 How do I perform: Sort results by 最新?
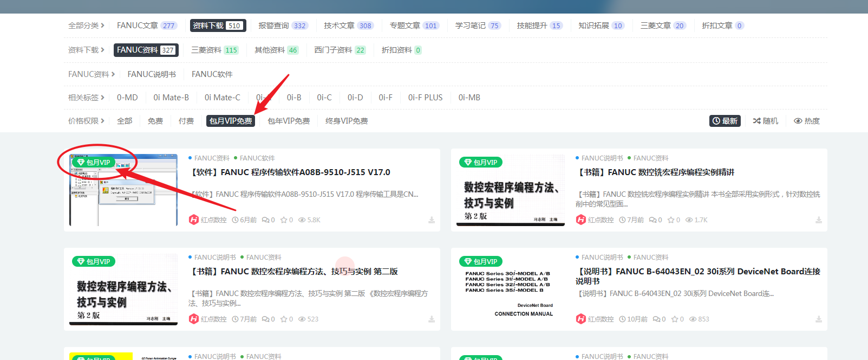tap(725, 121)
